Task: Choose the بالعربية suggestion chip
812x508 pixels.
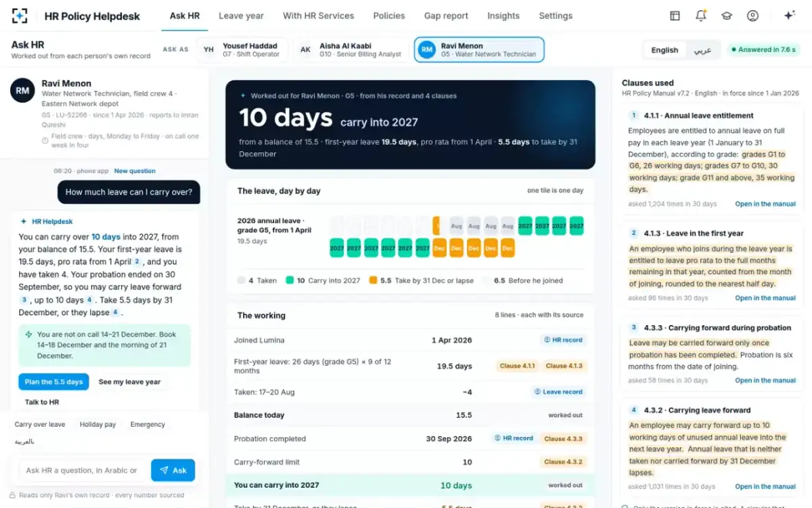Action: (x=24, y=442)
